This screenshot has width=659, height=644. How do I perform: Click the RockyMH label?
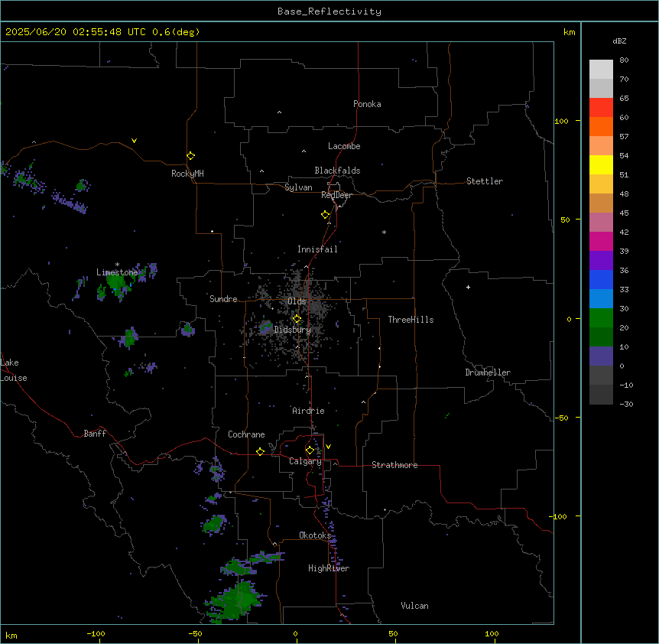(x=187, y=174)
